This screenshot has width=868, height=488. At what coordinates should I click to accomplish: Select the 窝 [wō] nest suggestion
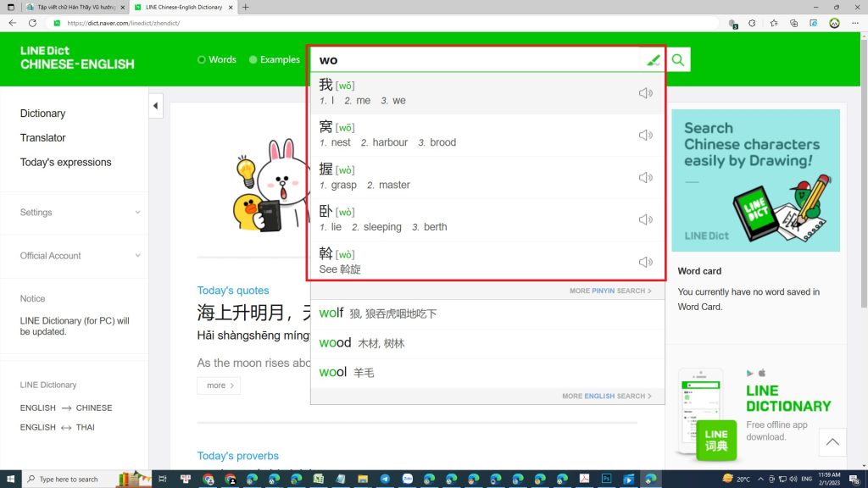point(487,135)
